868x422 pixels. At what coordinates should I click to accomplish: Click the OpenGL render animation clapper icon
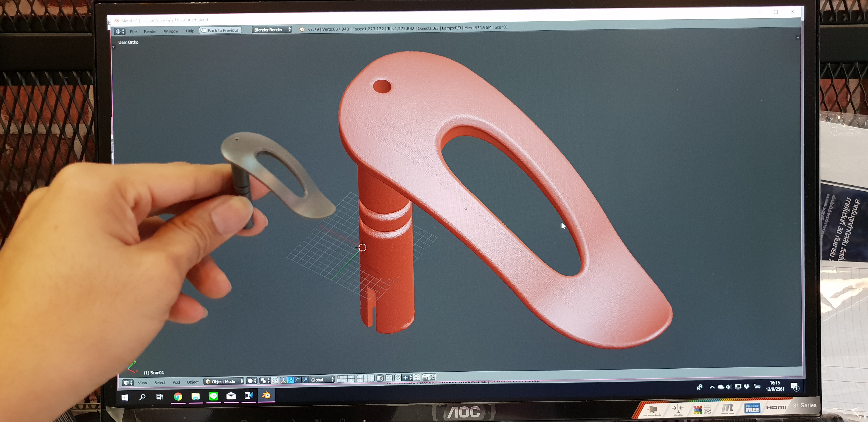click(x=433, y=377)
